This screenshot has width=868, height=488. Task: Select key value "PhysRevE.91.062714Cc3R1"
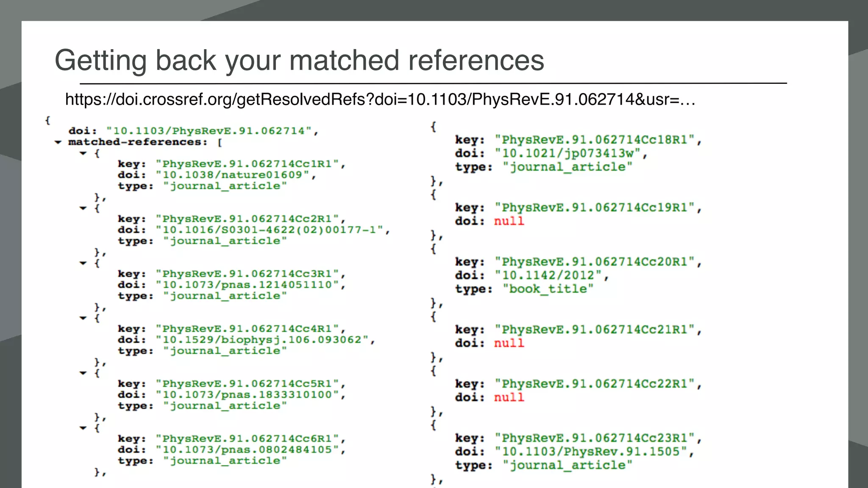coord(248,274)
